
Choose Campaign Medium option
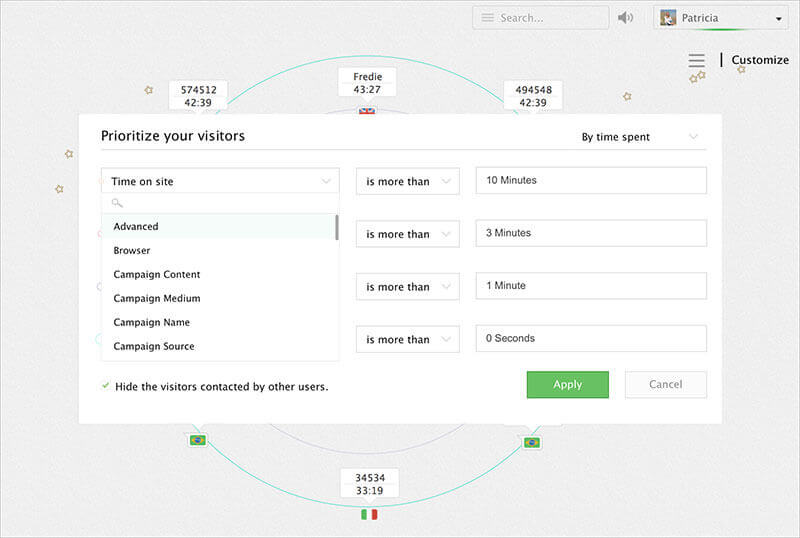(x=219, y=299)
